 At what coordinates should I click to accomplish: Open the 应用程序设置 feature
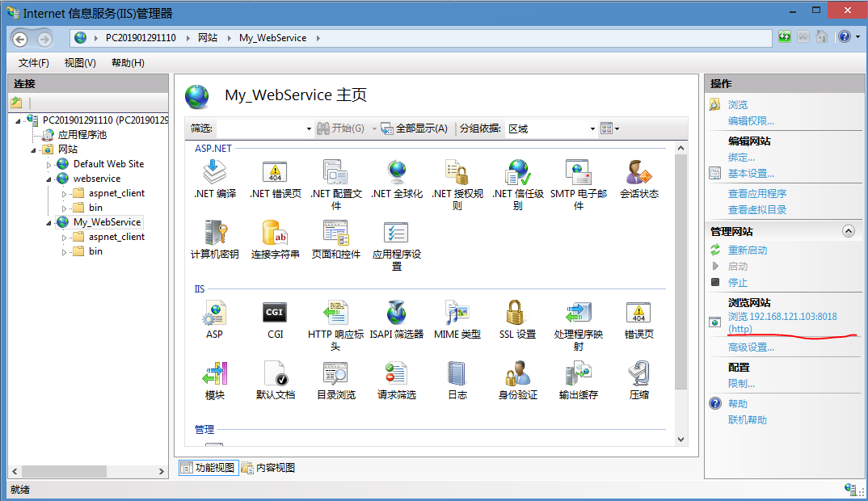point(397,245)
